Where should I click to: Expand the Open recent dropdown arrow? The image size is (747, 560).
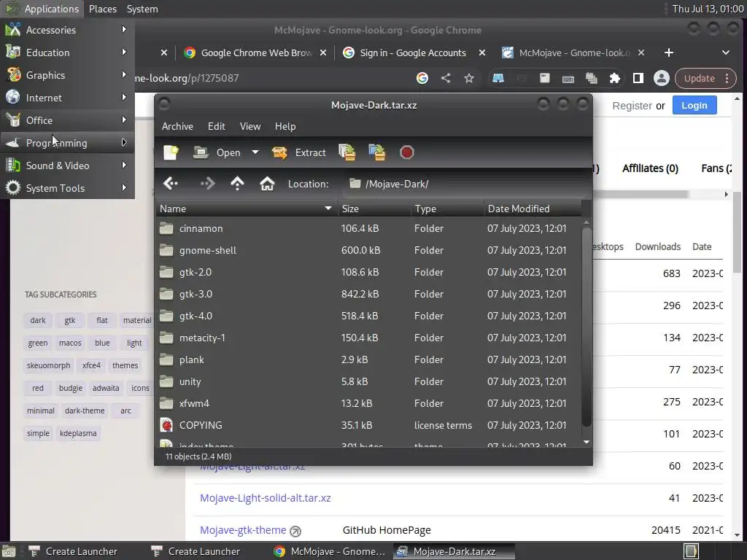point(255,152)
